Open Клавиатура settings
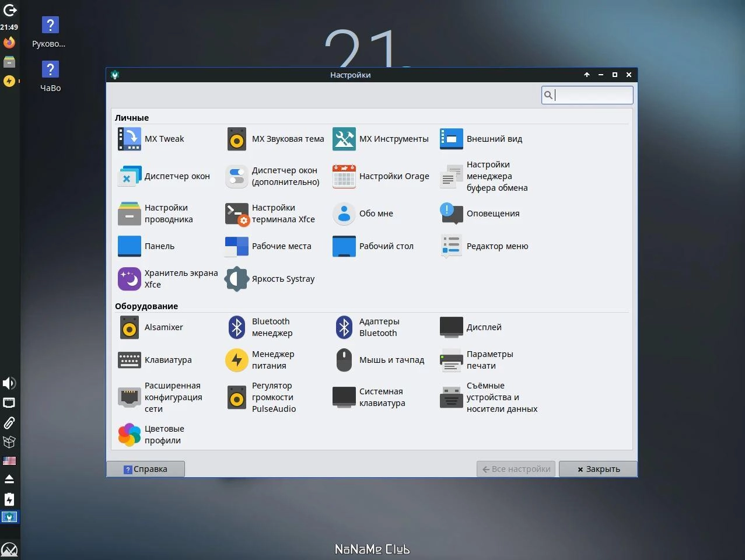This screenshot has width=745, height=560. (155, 360)
